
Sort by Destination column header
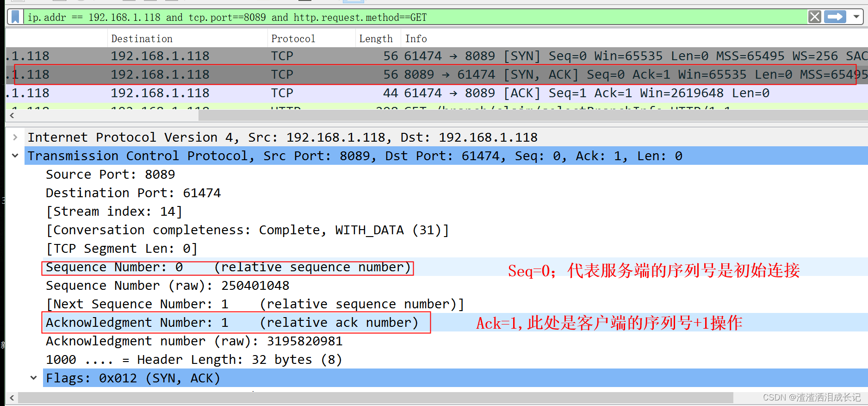pyautogui.click(x=187, y=38)
